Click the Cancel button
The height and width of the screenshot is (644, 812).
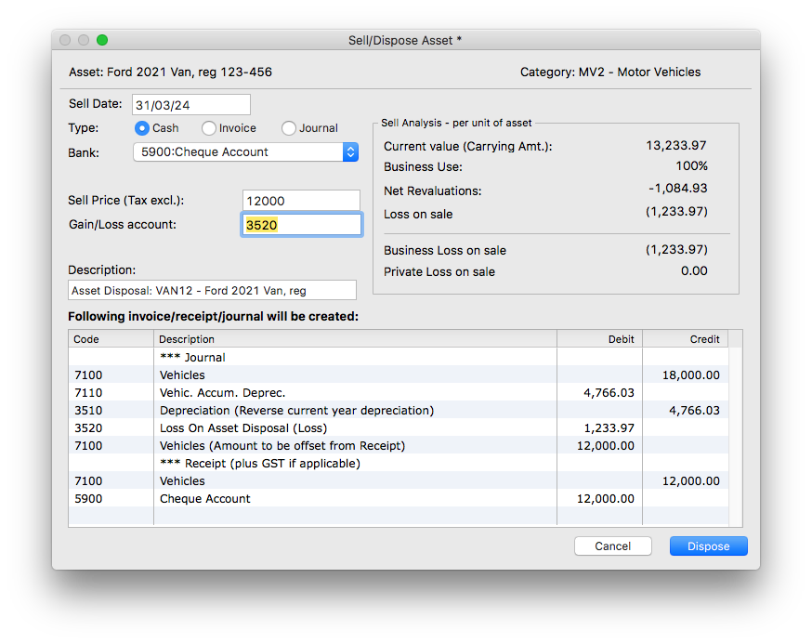pyautogui.click(x=612, y=546)
